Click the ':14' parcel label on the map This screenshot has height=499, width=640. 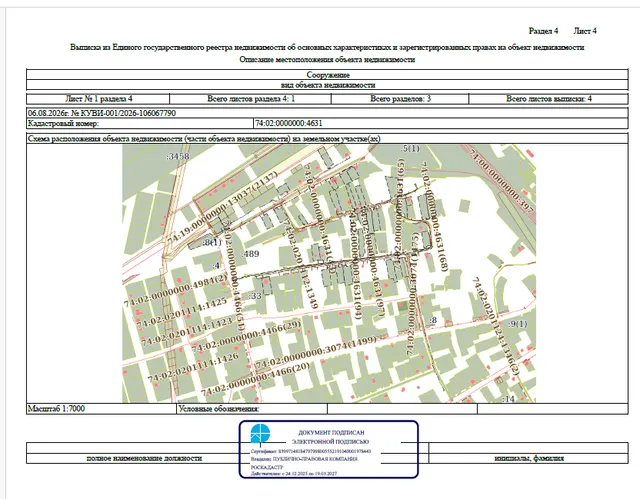point(508,399)
